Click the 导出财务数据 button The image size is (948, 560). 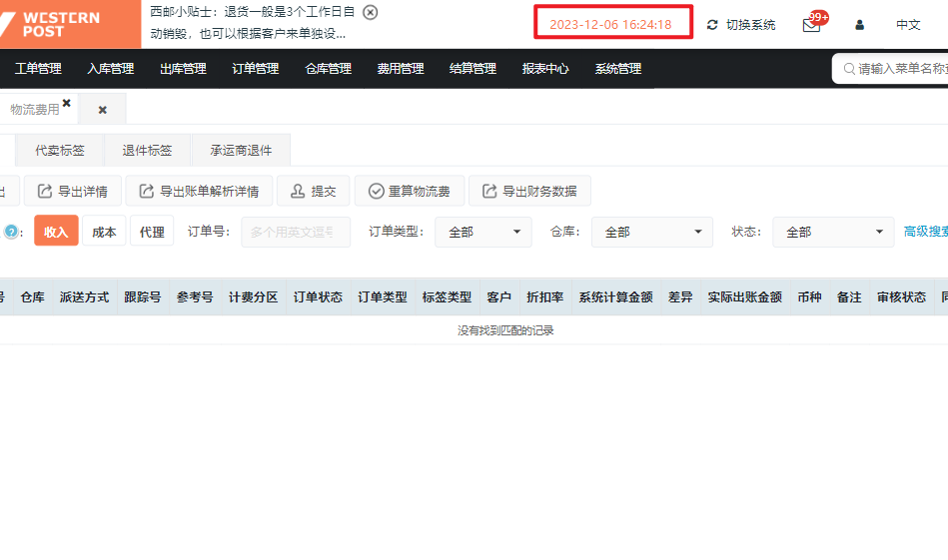tap(529, 192)
